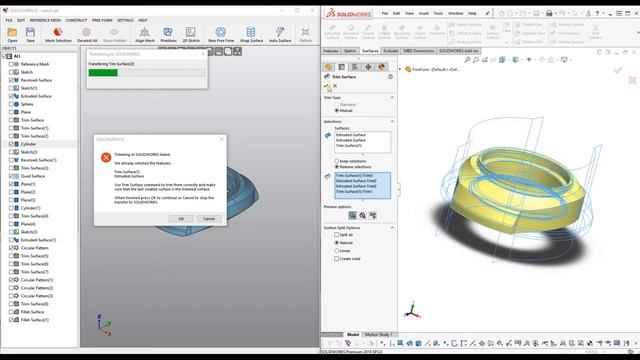This screenshot has width=640, height=360.
Task: Open the SOLIDWORKS Tools menu
Action: (438, 13)
